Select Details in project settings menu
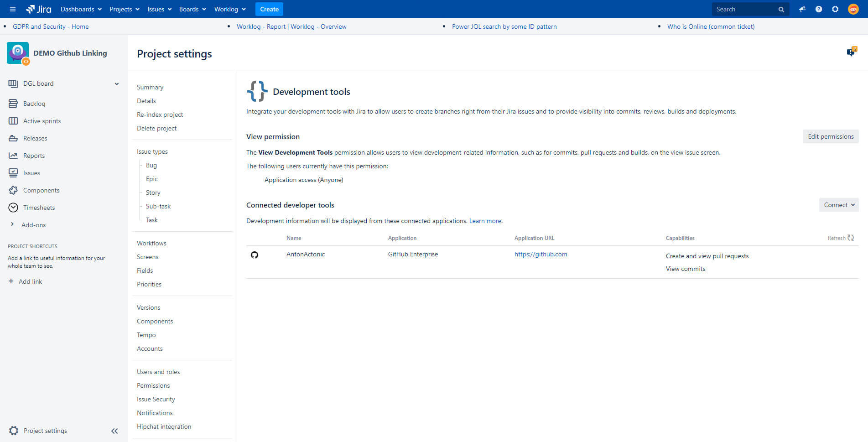Viewport: 868px width, 442px height. (146, 101)
